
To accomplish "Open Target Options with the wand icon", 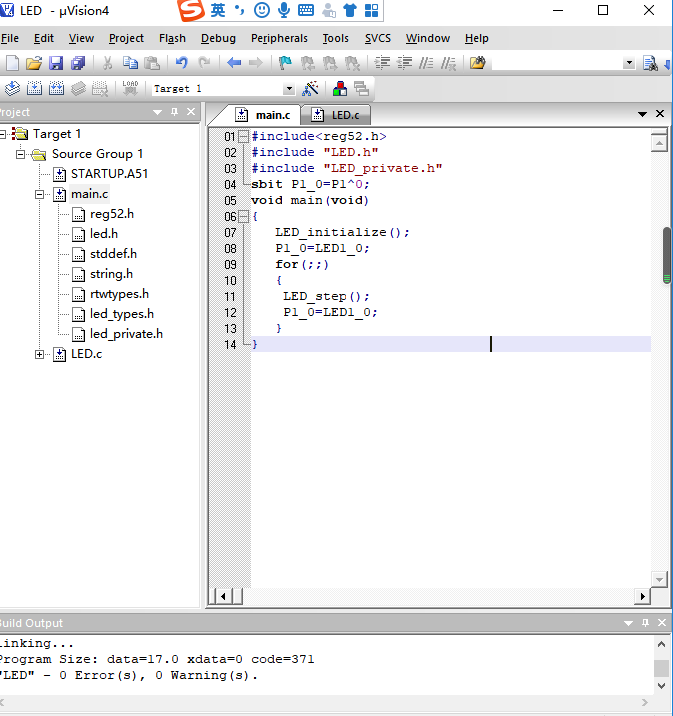I will (310, 88).
